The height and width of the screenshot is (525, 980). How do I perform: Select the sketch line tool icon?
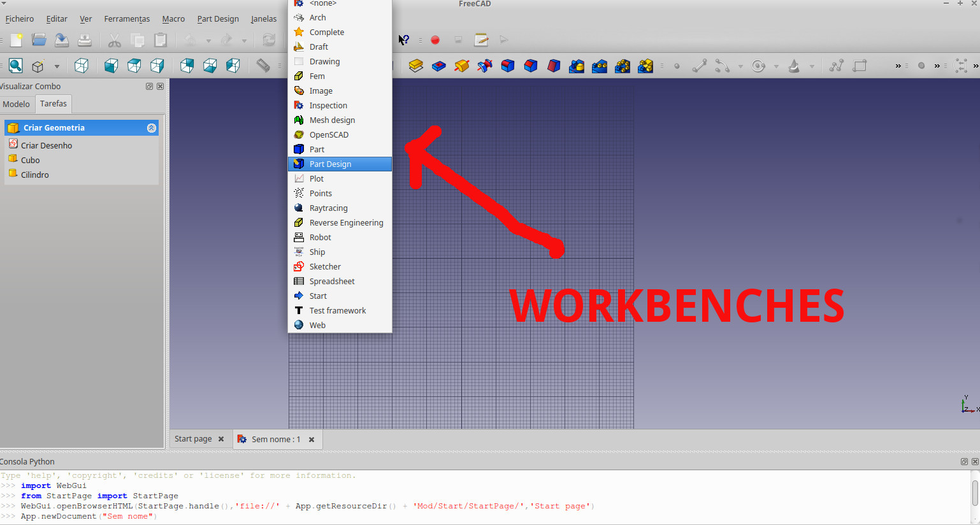pyautogui.click(x=699, y=66)
